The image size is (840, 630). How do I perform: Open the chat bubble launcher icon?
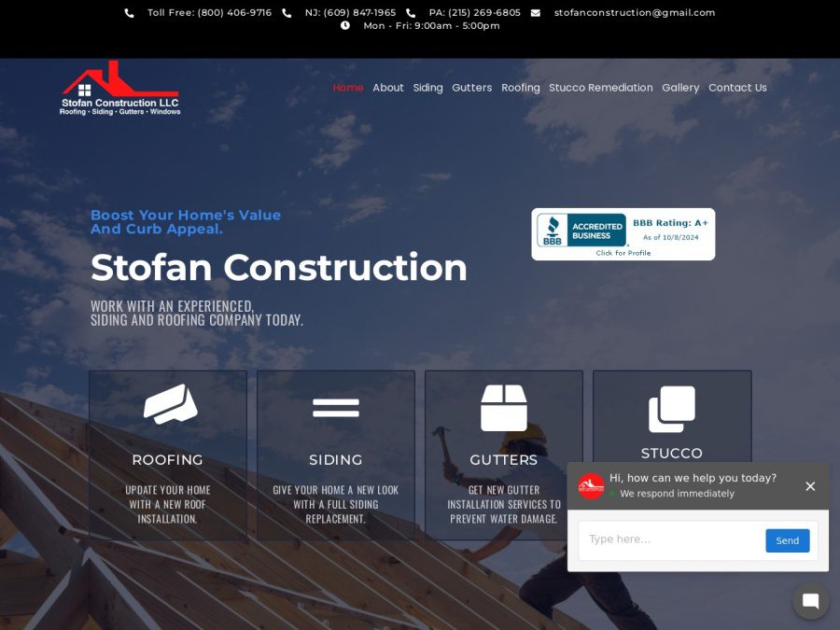coord(810,601)
